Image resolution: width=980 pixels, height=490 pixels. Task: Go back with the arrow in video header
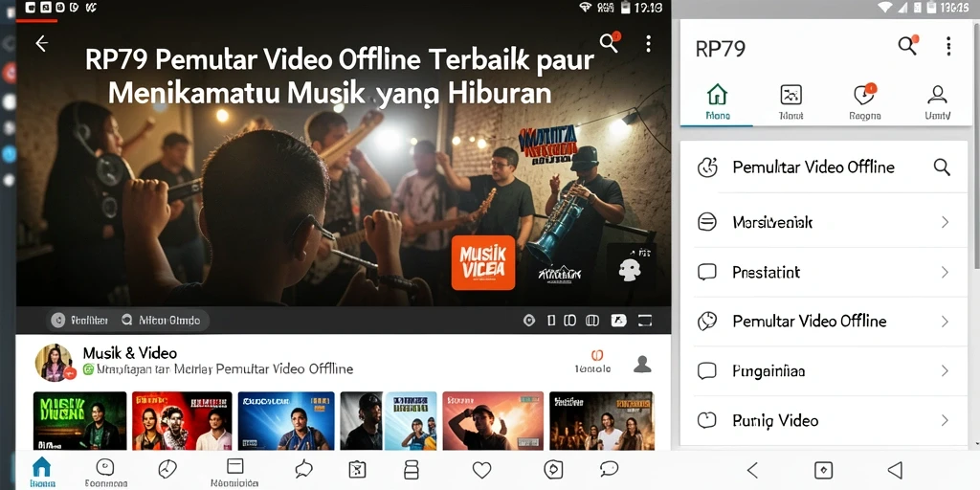click(42, 43)
